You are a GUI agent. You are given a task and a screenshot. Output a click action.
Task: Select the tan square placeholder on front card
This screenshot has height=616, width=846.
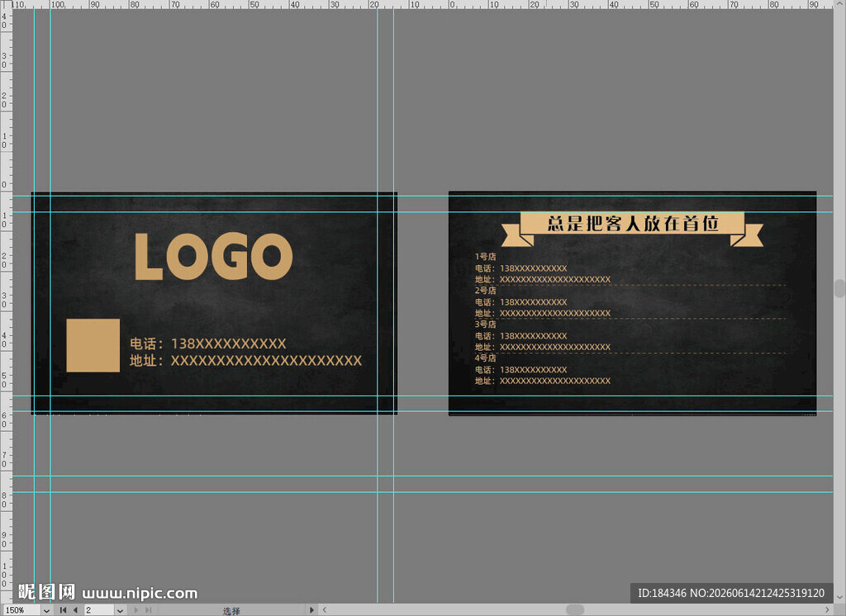tap(93, 345)
